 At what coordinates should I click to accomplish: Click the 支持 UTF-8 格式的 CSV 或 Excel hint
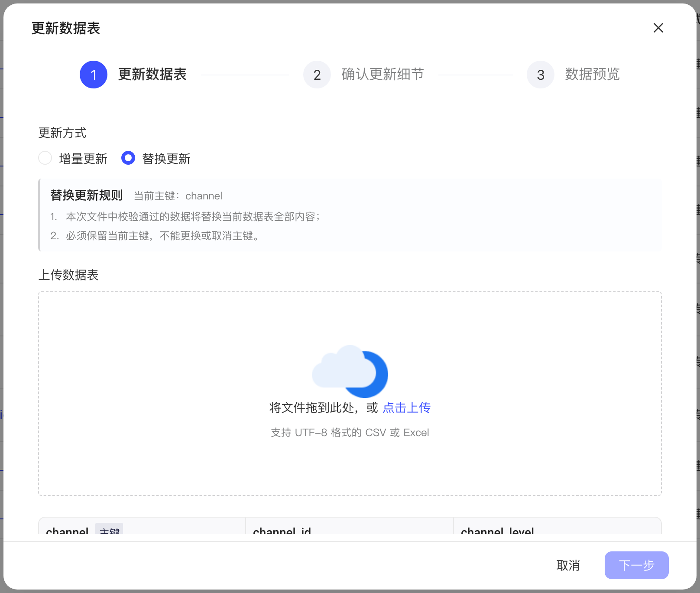coord(350,433)
